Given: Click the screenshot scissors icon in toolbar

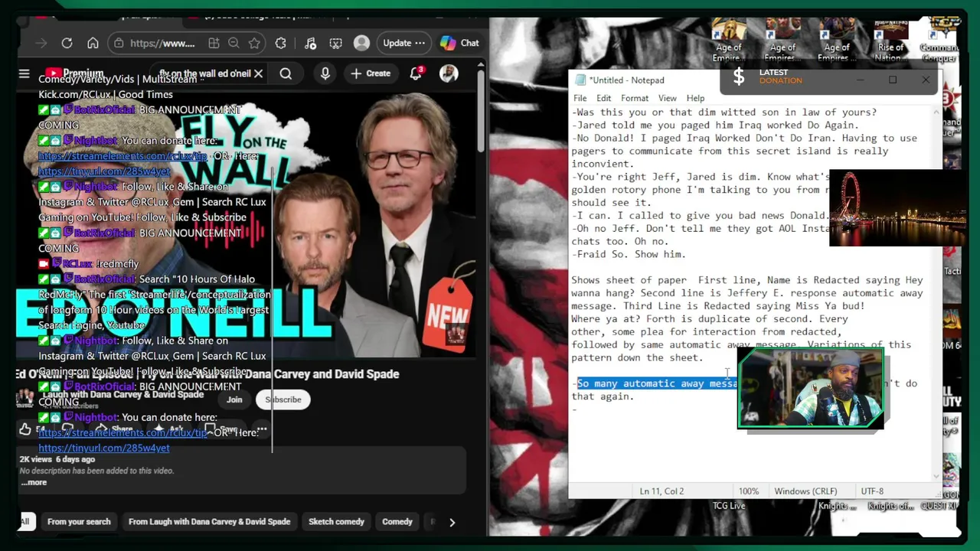Looking at the screenshot, I should click(x=335, y=44).
